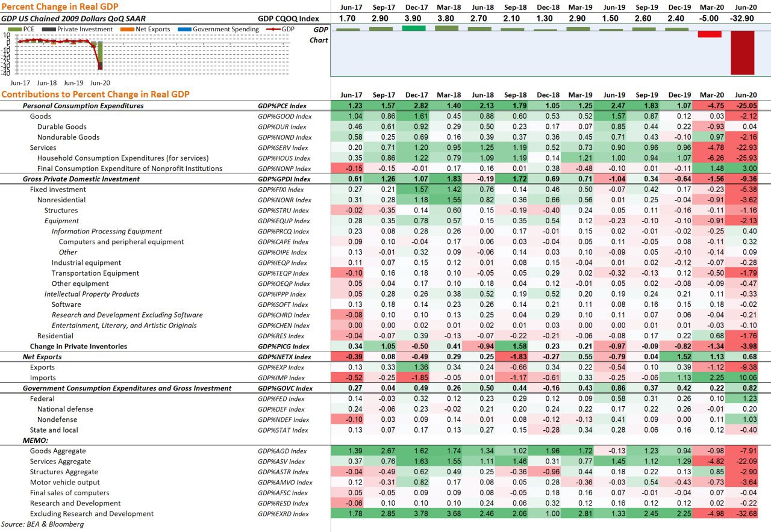Click the GDP%GPDI Index ticker
771x532 pixels.
284,179
